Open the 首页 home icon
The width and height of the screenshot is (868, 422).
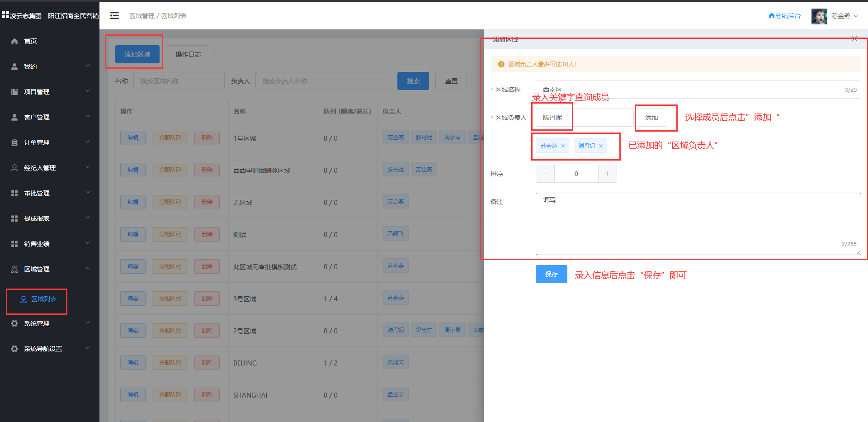14,41
